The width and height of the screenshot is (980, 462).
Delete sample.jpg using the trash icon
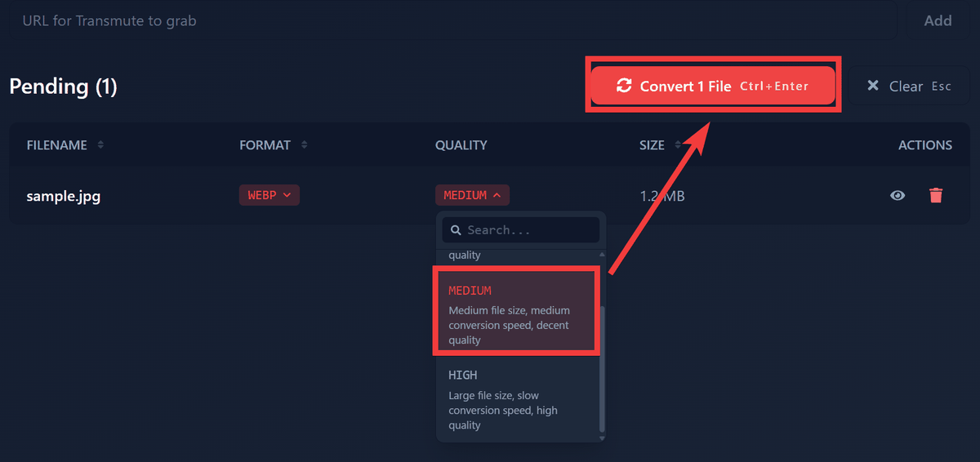pos(936,195)
